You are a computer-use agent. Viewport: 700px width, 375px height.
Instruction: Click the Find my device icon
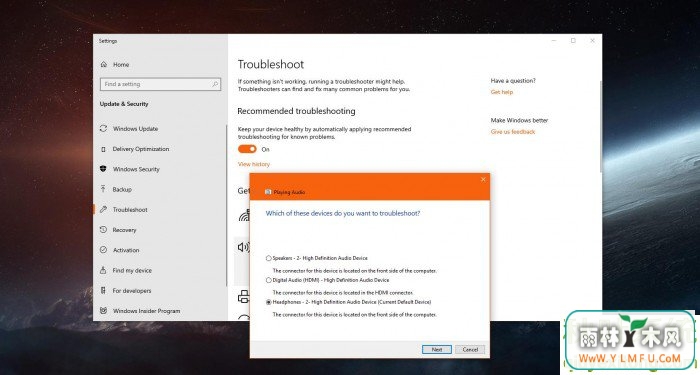coord(104,270)
